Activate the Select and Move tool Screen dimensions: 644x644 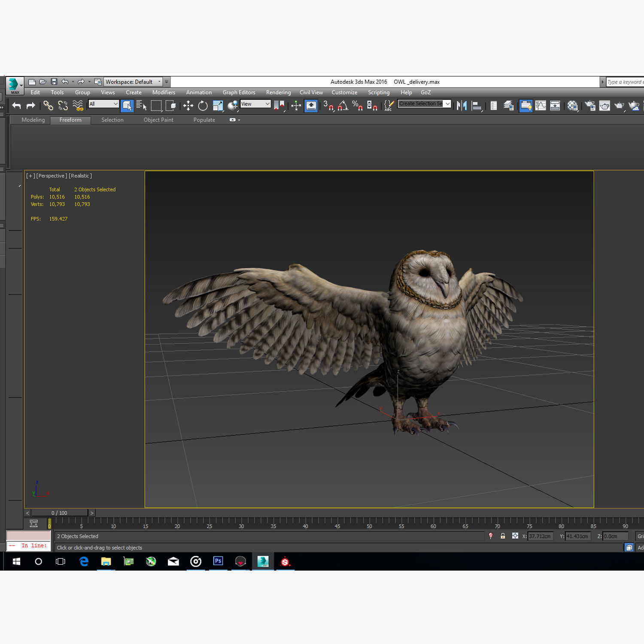coord(188,106)
